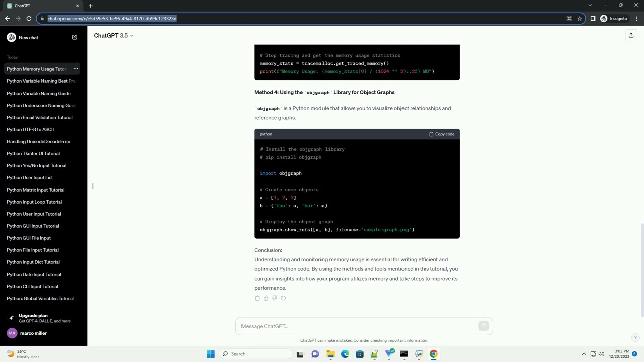The height and width of the screenshot is (362, 644).
Task: Click the share conversation icon
Action: 631,35
